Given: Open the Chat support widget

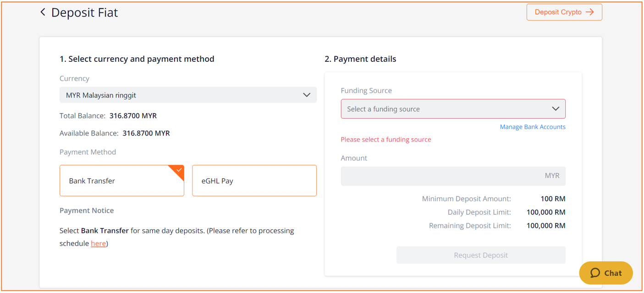Looking at the screenshot, I should pyautogui.click(x=606, y=273).
